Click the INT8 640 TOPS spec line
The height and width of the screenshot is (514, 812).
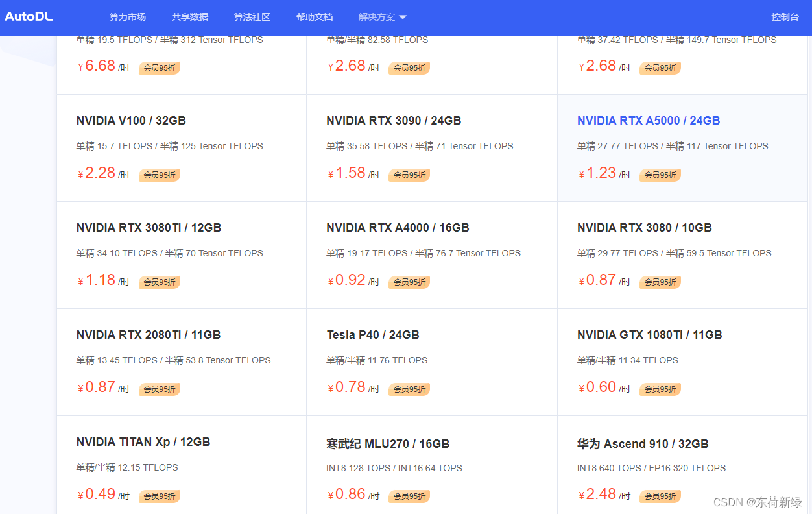(652, 468)
